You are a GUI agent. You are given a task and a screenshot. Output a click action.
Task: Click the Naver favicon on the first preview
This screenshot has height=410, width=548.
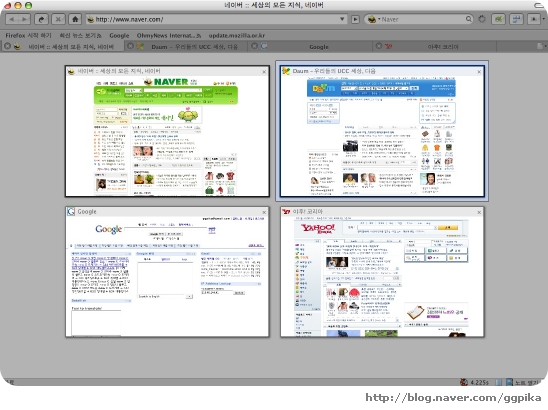[x=71, y=71]
